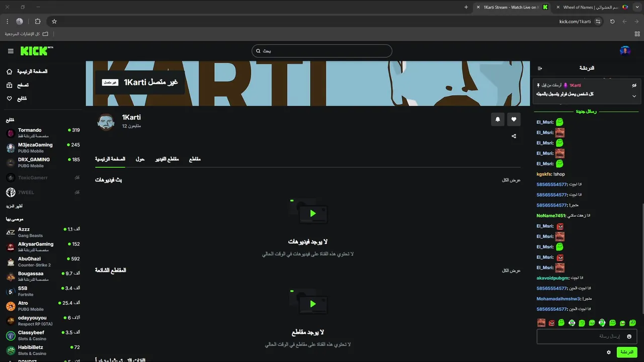Hide the pinned message with eye-slash icon
The image size is (644, 362).
(x=634, y=85)
